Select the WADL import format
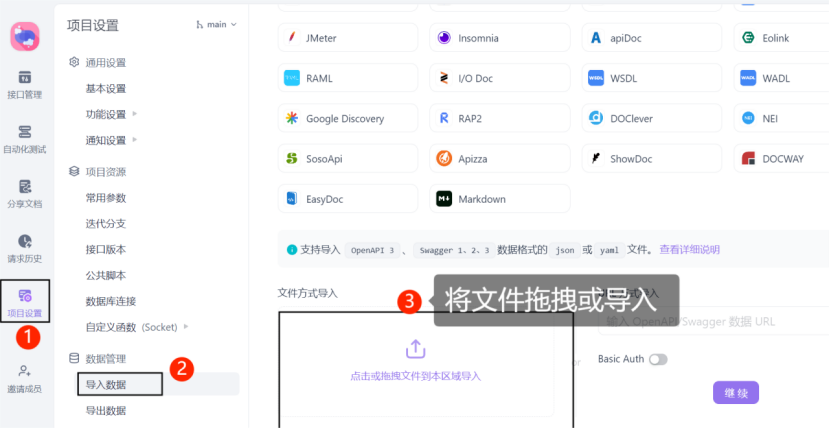The image size is (830, 428). click(x=782, y=78)
